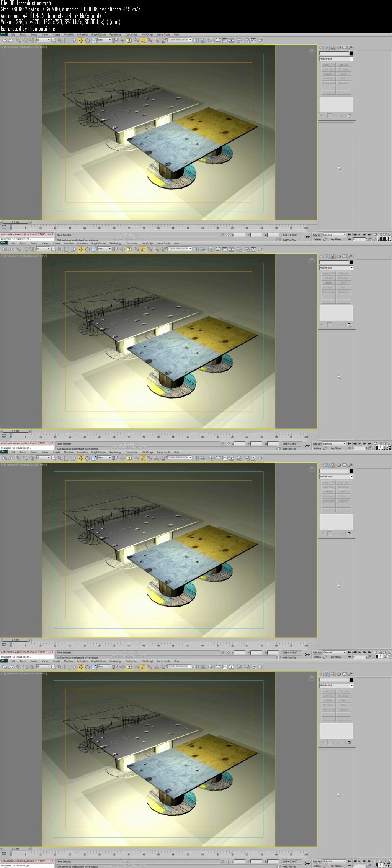Click the TurboSmooth button in 00:00:15 frame
Viewport: 392px width, 868px height.
(x=328, y=83)
